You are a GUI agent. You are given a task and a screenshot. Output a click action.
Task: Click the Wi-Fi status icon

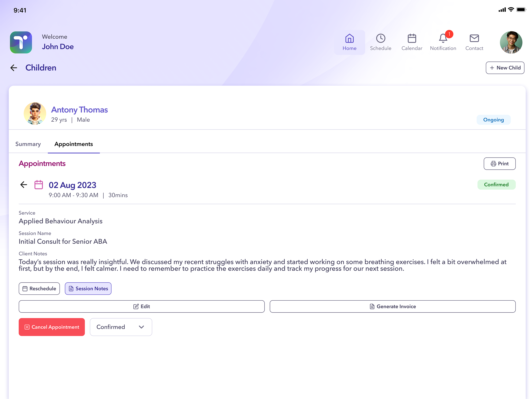(511, 10)
